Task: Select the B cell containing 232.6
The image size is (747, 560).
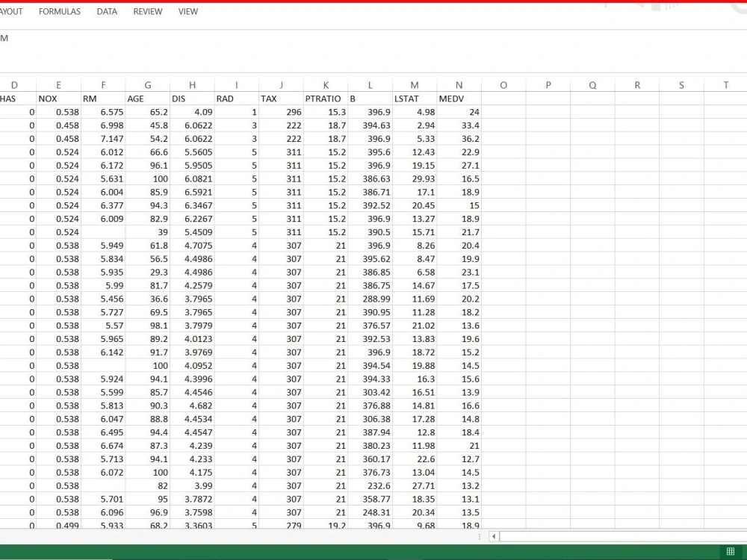Action: tap(371, 486)
